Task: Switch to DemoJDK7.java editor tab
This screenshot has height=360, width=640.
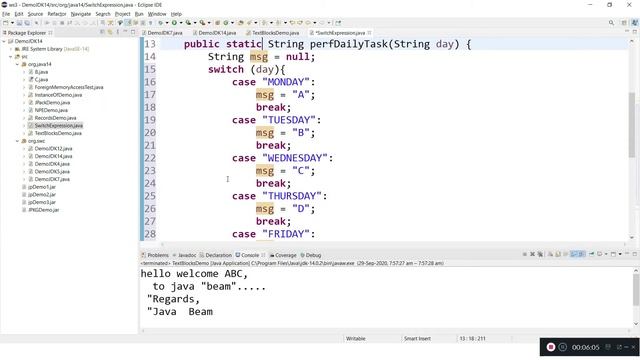Action: [x=162, y=33]
